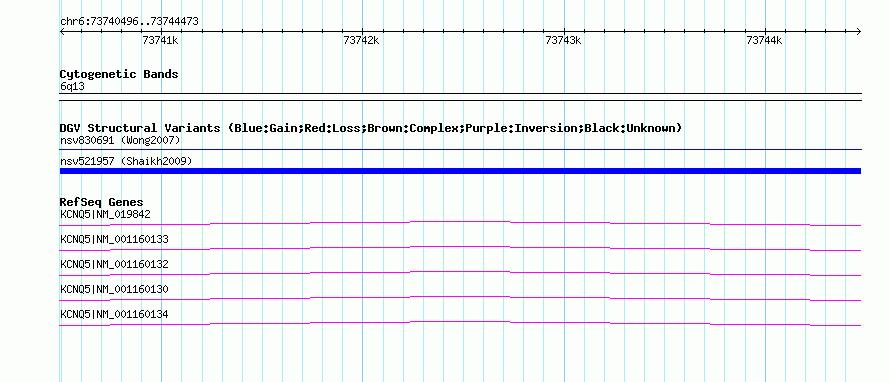Open KCNQ5|NM_001160130 transcript label
This screenshot has height=382, width=890.
pos(114,289)
